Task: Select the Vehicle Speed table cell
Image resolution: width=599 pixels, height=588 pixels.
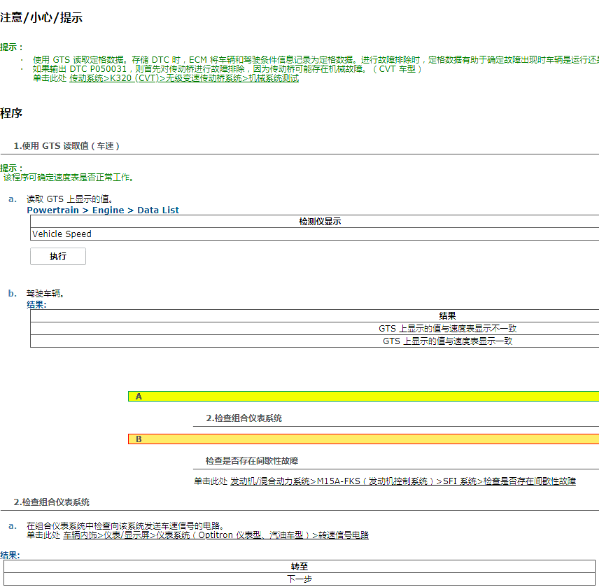Action: click(x=314, y=234)
